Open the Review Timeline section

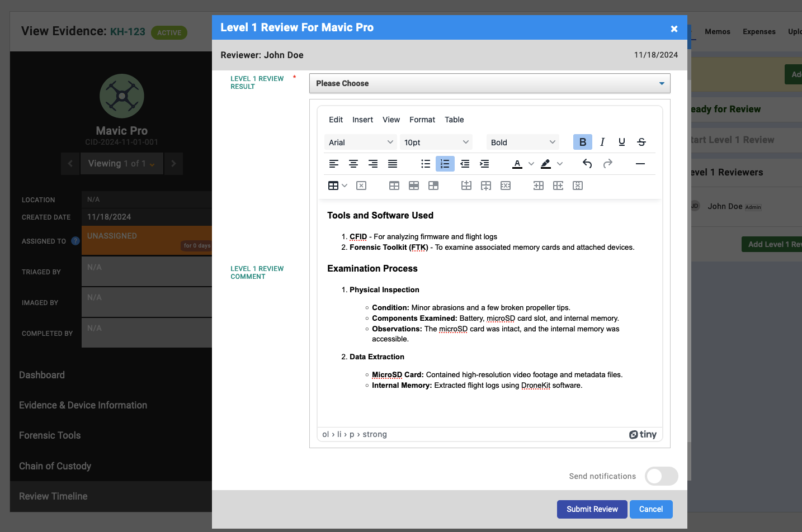[x=53, y=496]
